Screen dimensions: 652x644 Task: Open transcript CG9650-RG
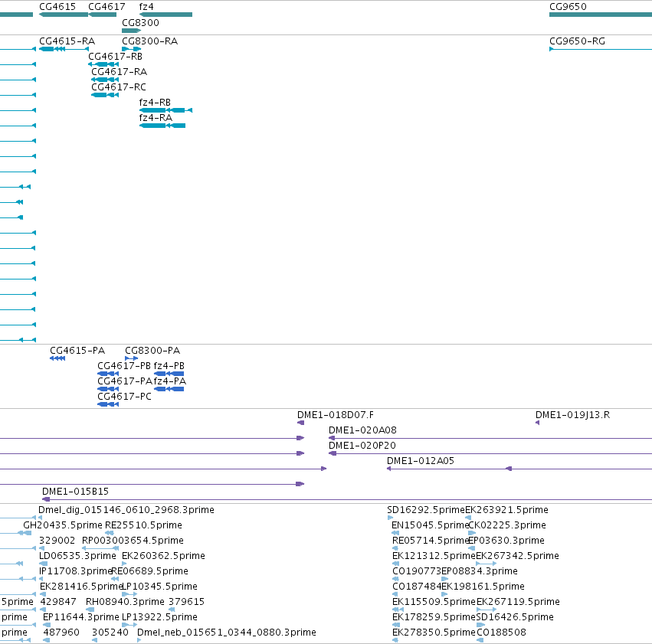[x=577, y=41]
